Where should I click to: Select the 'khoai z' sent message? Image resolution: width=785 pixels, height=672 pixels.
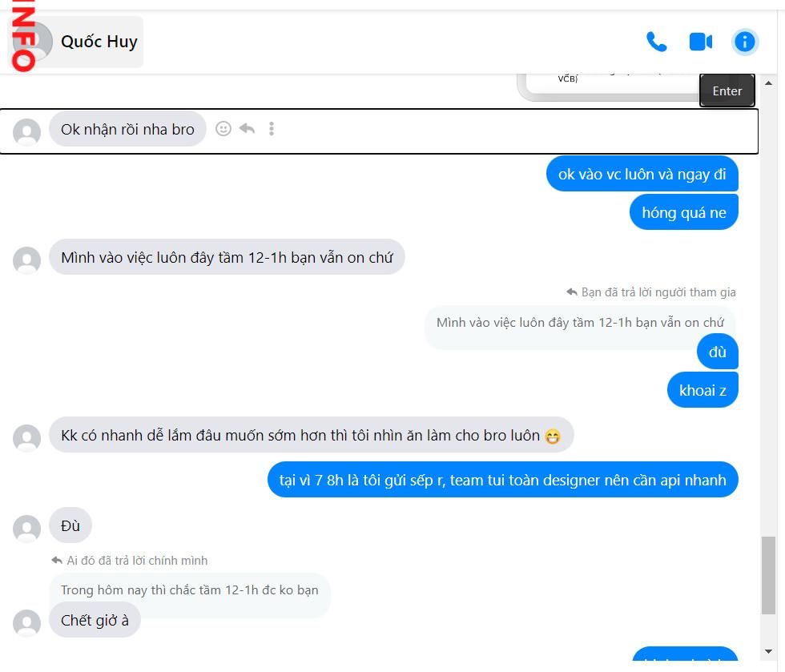tap(702, 390)
